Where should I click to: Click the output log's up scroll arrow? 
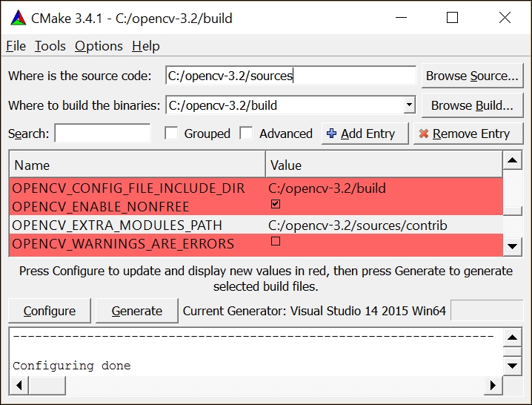[512, 337]
